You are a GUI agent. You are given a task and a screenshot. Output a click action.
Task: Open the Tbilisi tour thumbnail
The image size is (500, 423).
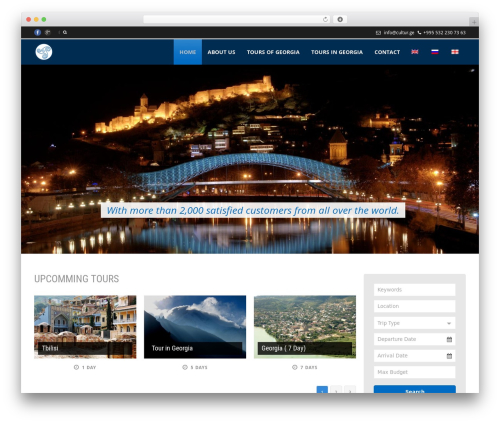tap(85, 327)
